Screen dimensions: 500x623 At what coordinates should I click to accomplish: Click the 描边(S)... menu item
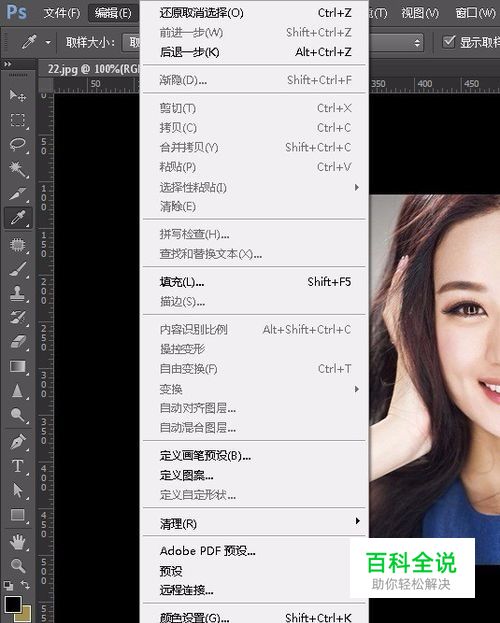pyautogui.click(x=254, y=302)
